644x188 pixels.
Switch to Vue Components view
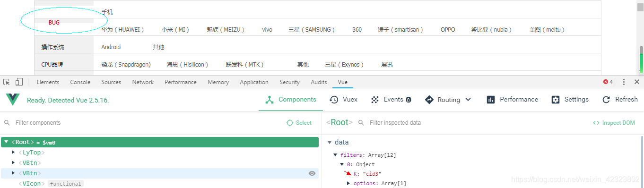(x=291, y=100)
